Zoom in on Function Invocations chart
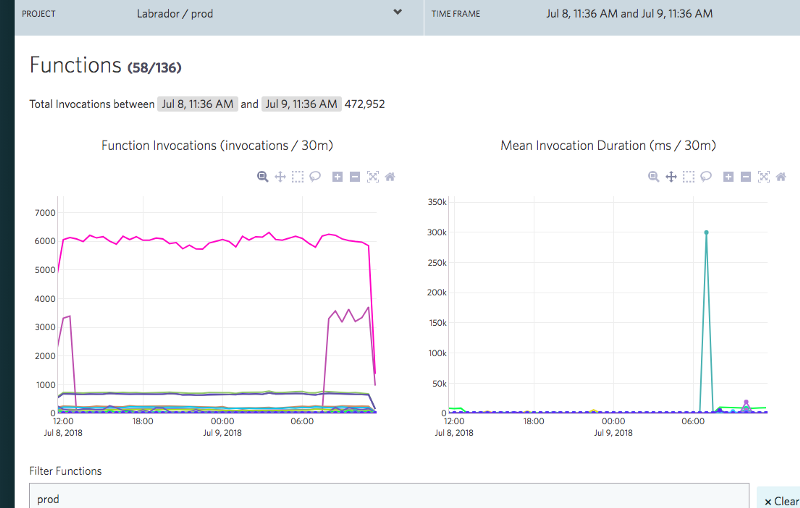The height and width of the screenshot is (508, 800). [337, 176]
